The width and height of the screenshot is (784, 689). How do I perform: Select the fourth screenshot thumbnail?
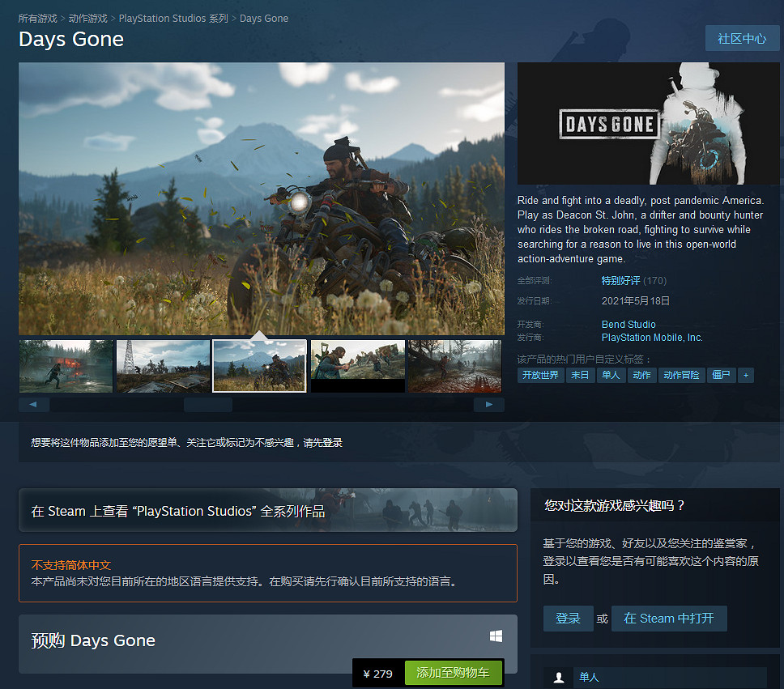click(357, 366)
